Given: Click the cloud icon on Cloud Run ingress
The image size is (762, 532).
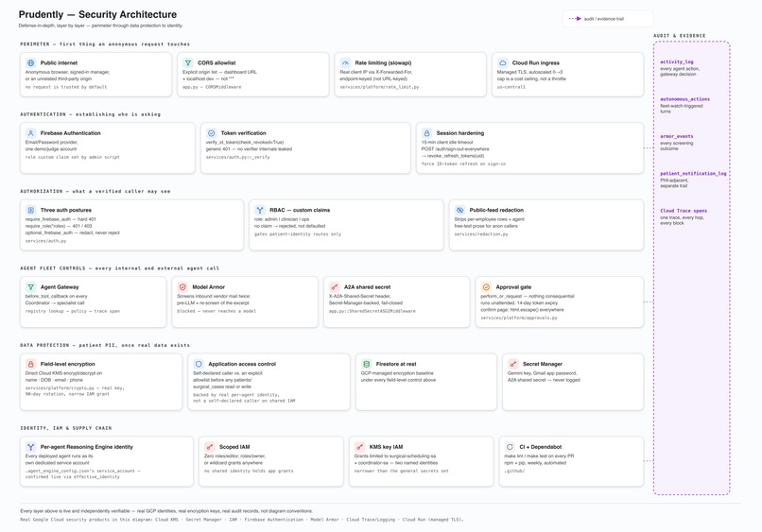Looking at the screenshot, I should coord(503,62).
